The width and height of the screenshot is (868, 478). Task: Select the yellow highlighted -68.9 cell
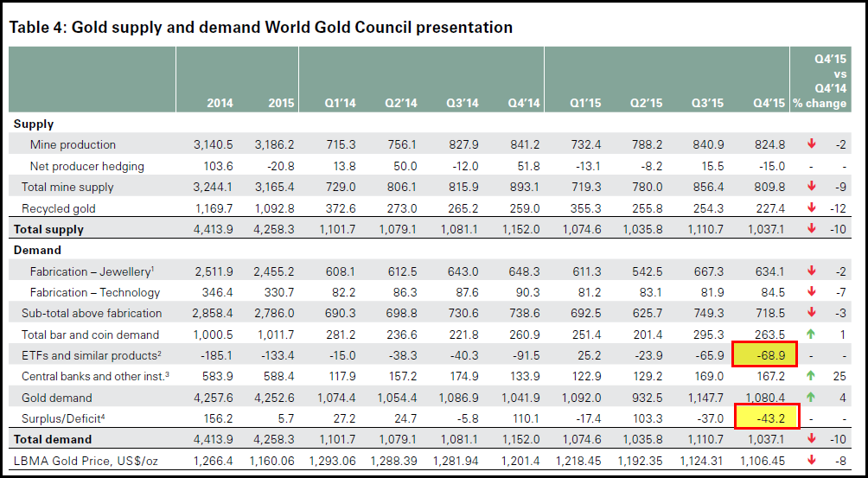click(764, 355)
